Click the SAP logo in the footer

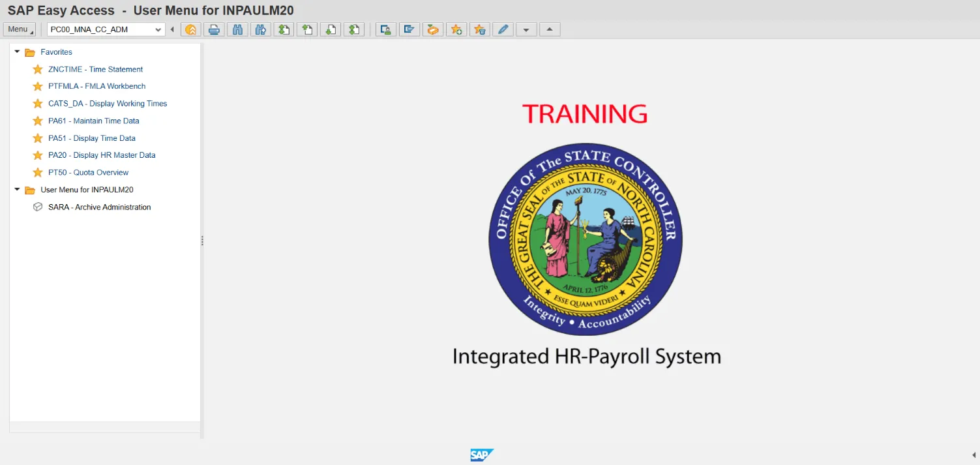coord(482,455)
